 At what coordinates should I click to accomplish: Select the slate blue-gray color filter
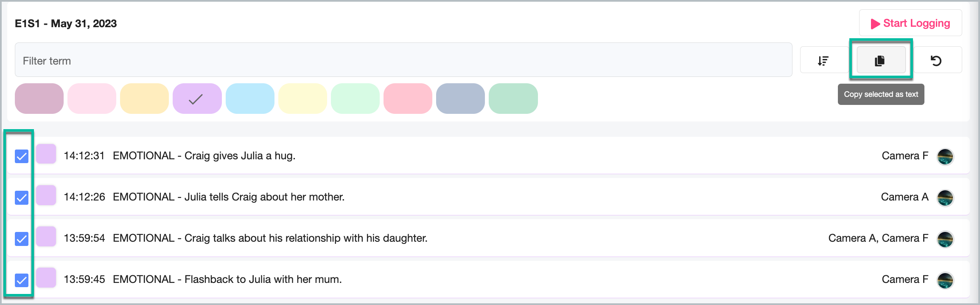point(460,99)
